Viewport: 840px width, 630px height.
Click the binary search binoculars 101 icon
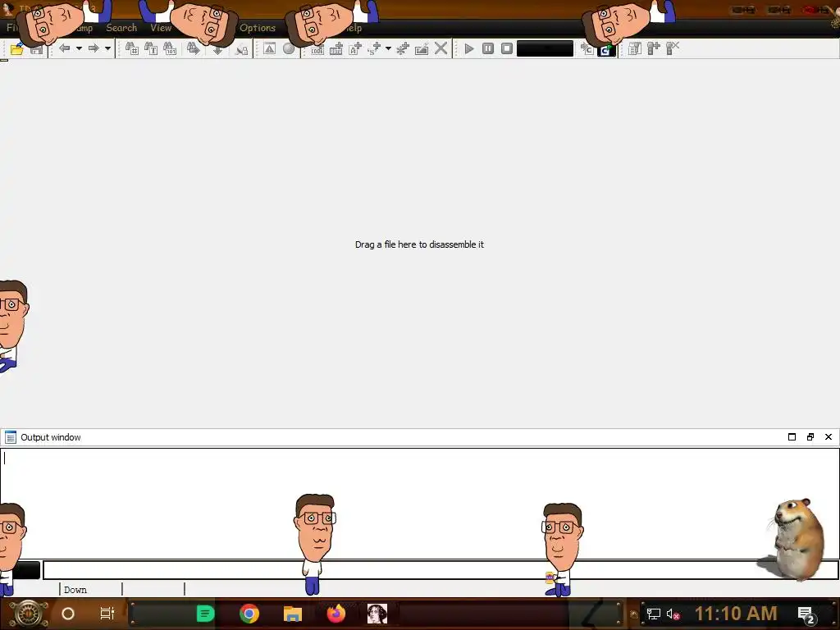pyautogui.click(x=170, y=48)
